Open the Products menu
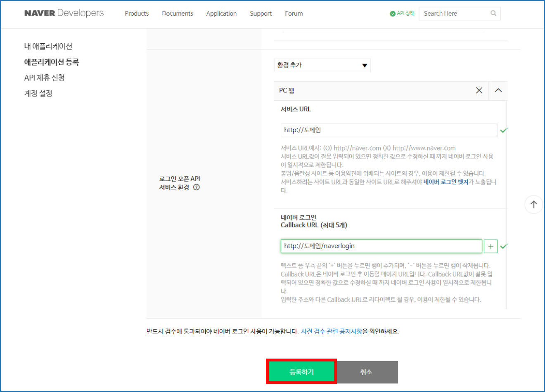This screenshot has width=545, height=392. click(137, 14)
